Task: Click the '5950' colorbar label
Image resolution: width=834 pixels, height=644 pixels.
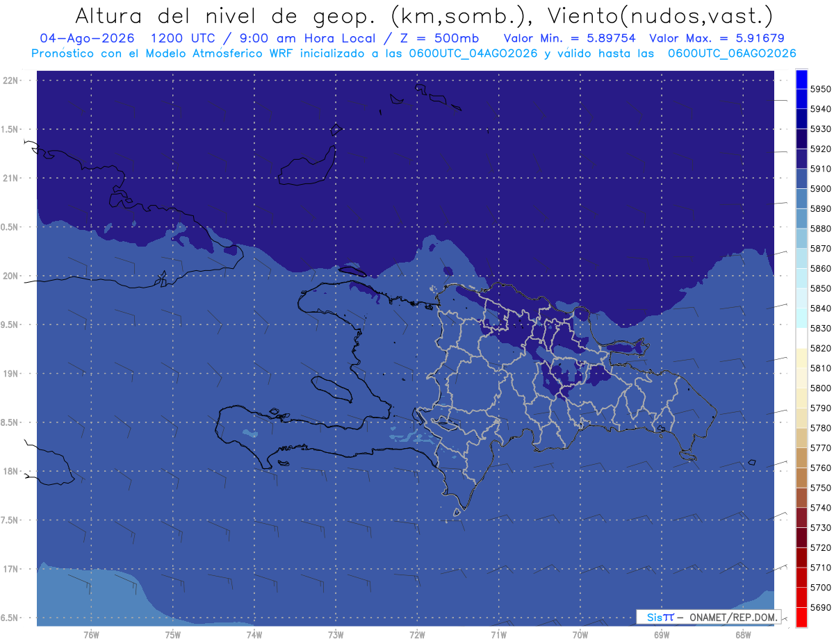Action: pyautogui.click(x=820, y=89)
